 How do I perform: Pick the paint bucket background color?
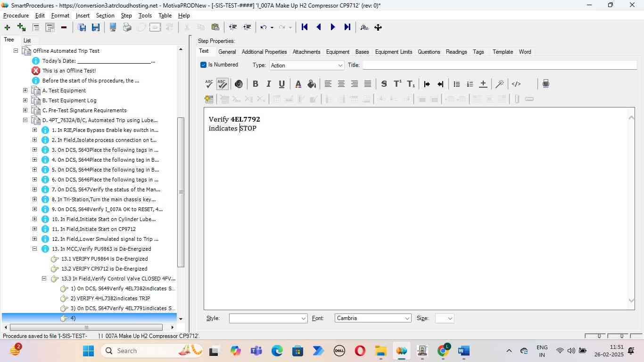click(311, 84)
